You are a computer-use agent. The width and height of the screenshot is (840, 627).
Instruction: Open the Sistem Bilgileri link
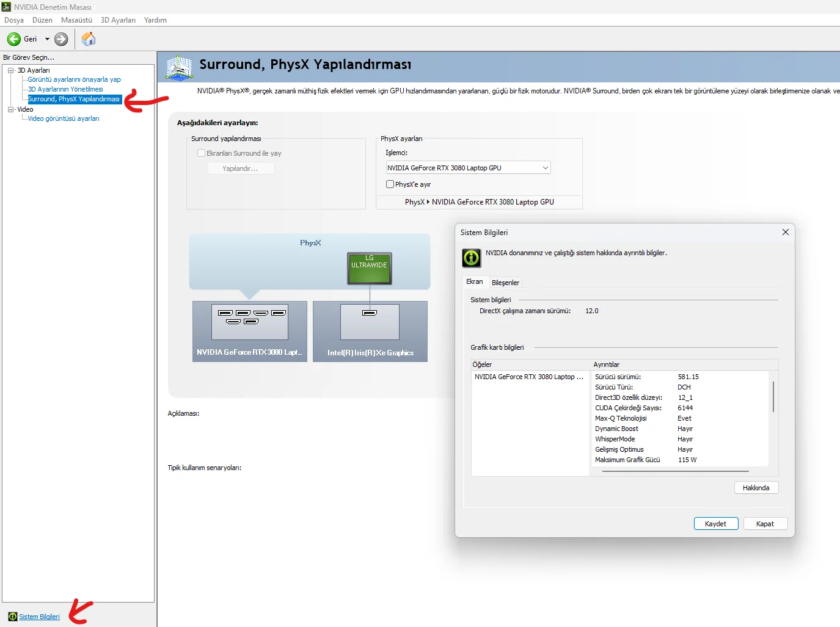pyautogui.click(x=40, y=617)
